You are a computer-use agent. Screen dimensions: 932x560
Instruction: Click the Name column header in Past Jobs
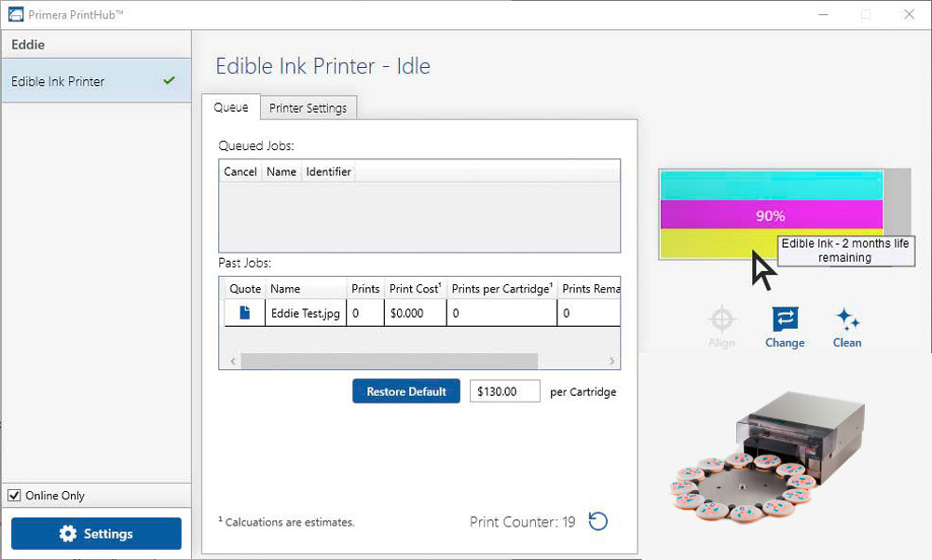(x=306, y=288)
